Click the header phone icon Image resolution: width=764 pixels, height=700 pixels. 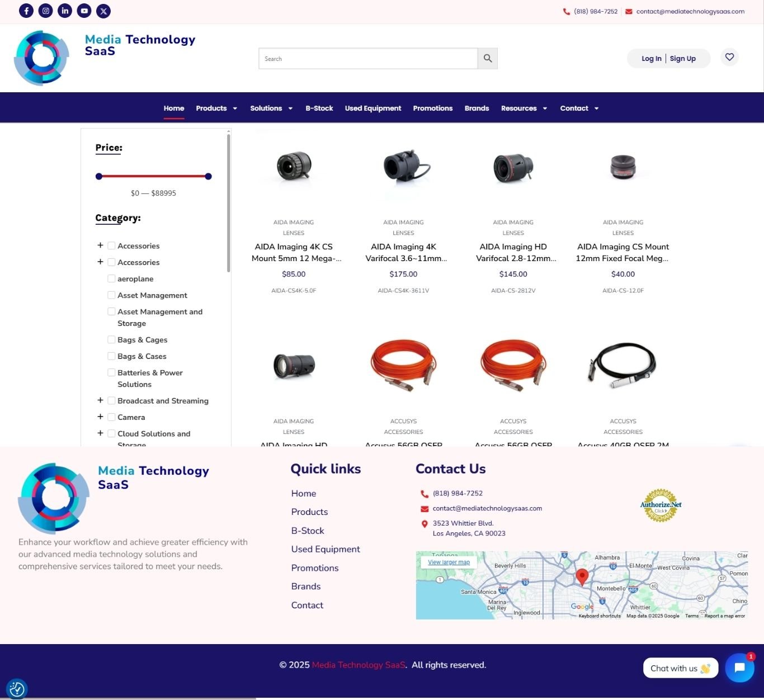(567, 11)
